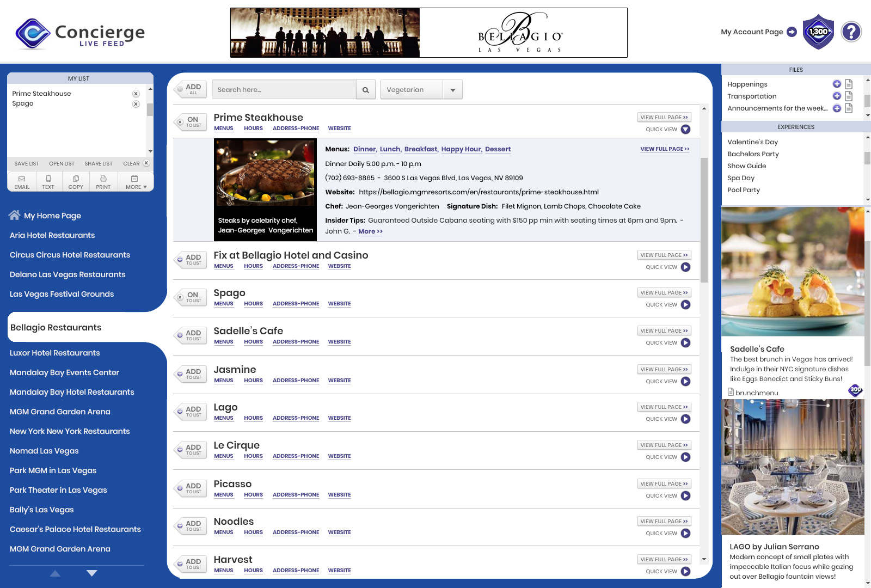
Task: Open Announcements document icon
Action: [849, 108]
